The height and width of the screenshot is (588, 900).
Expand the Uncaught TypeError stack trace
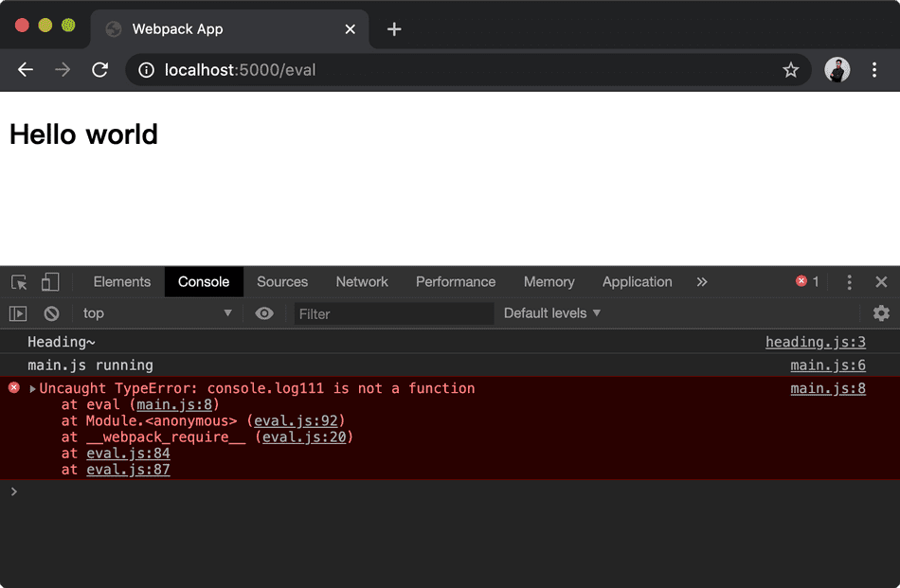click(x=33, y=389)
